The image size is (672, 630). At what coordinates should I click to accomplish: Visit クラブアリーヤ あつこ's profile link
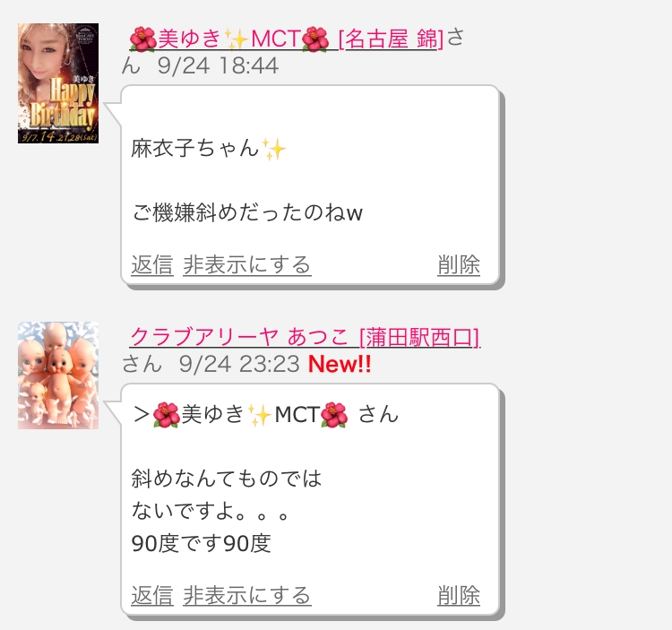tap(239, 336)
